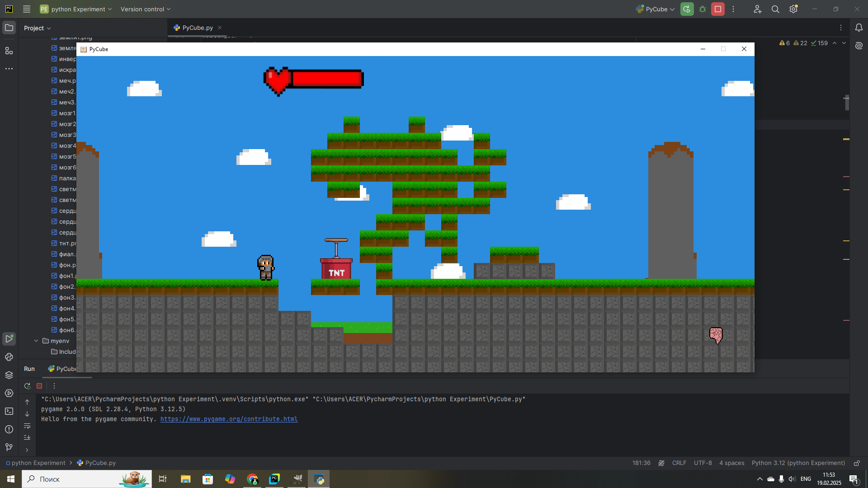Viewport: 868px width, 488px height.
Task: Open the Terminal tool window
Action: click(9, 411)
